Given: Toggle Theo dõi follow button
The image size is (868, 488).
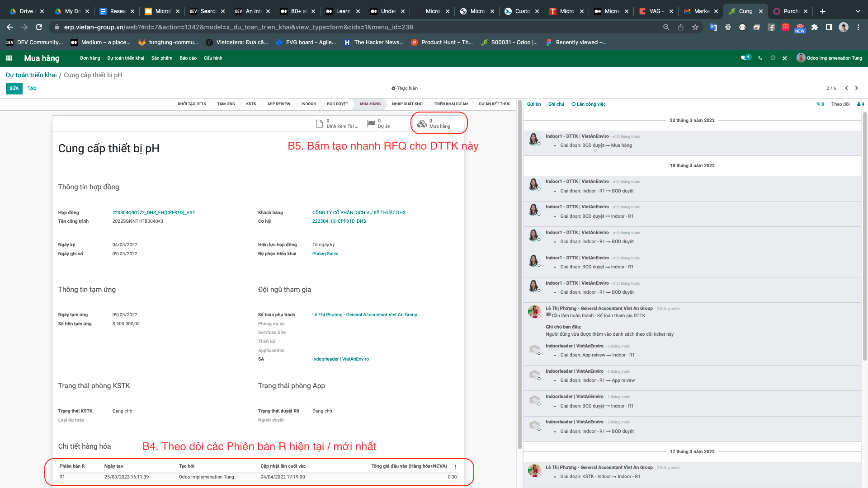Looking at the screenshot, I should coord(840,104).
